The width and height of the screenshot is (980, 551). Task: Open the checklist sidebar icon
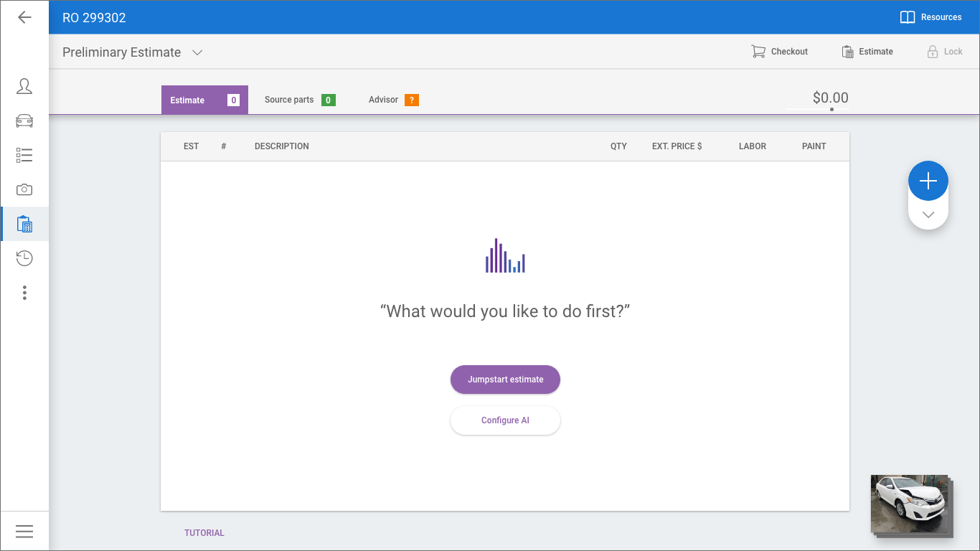[24, 155]
